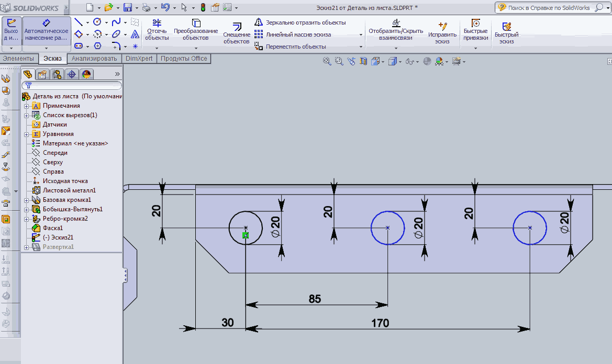Expand the Базовая кромка1 feature
The image size is (612, 364).
tap(26, 200)
